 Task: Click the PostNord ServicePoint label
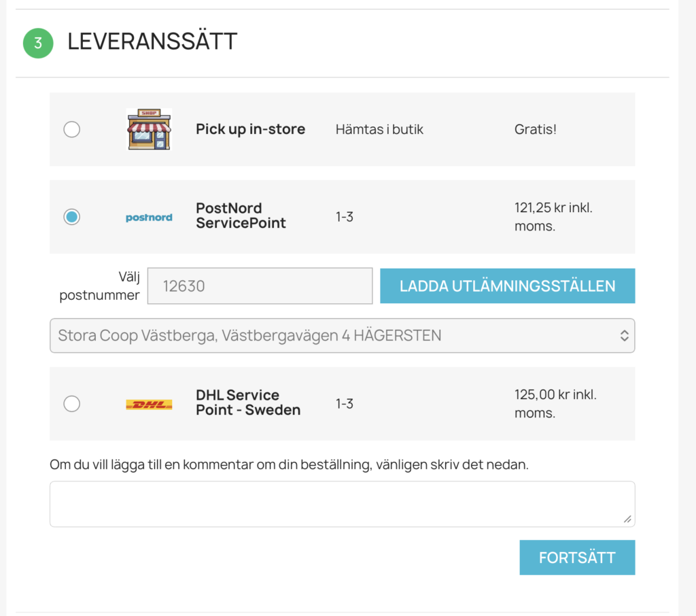(x=241, y=216)
